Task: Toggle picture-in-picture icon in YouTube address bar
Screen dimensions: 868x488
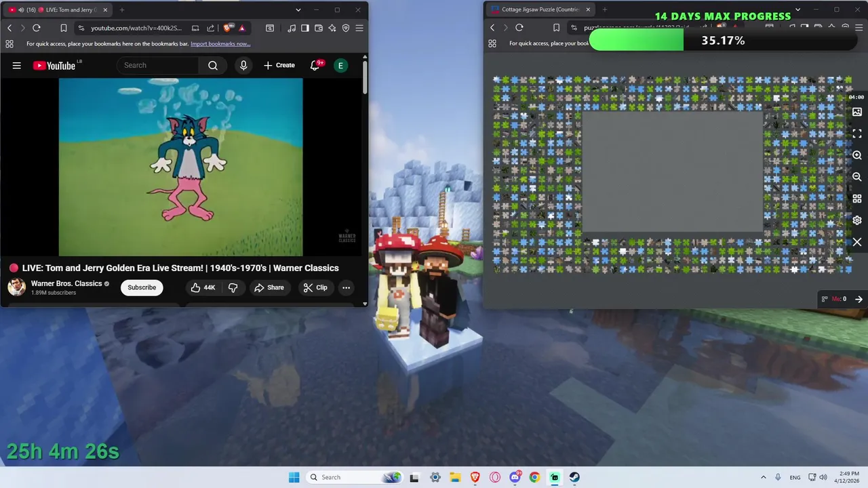Action: tap(195, 28)
